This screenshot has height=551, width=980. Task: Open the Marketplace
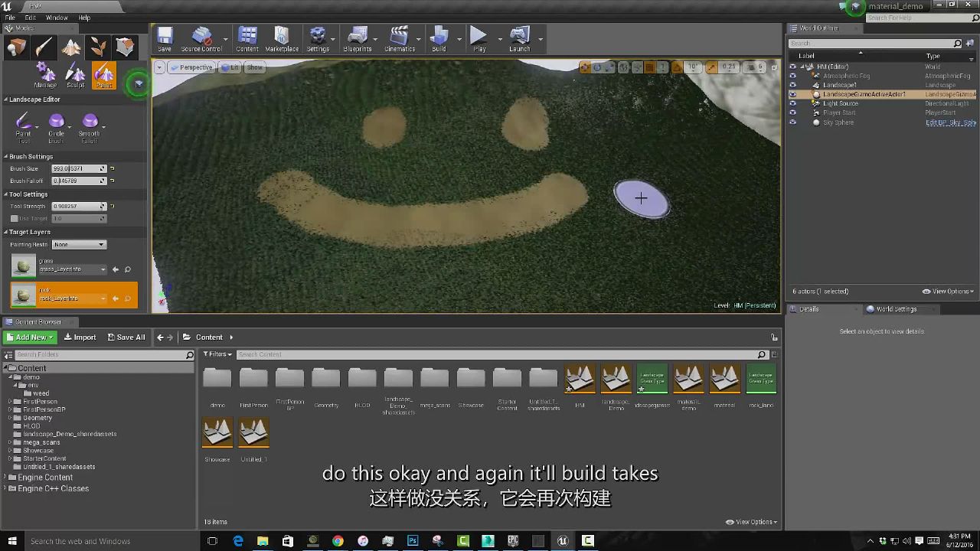pyautogui.click(x=282, y=40)
